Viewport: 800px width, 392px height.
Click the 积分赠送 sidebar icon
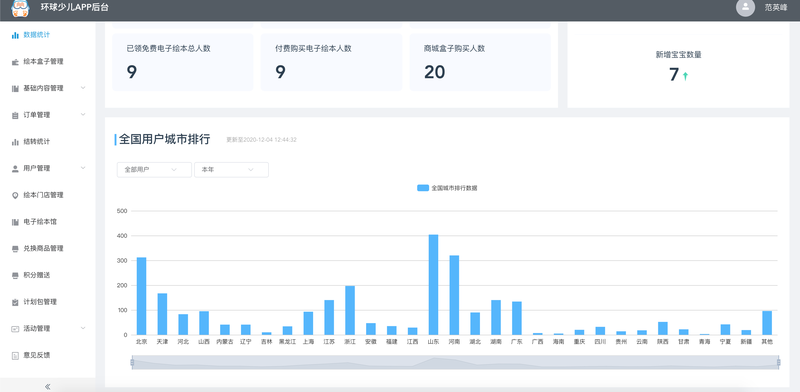(15, 275)
